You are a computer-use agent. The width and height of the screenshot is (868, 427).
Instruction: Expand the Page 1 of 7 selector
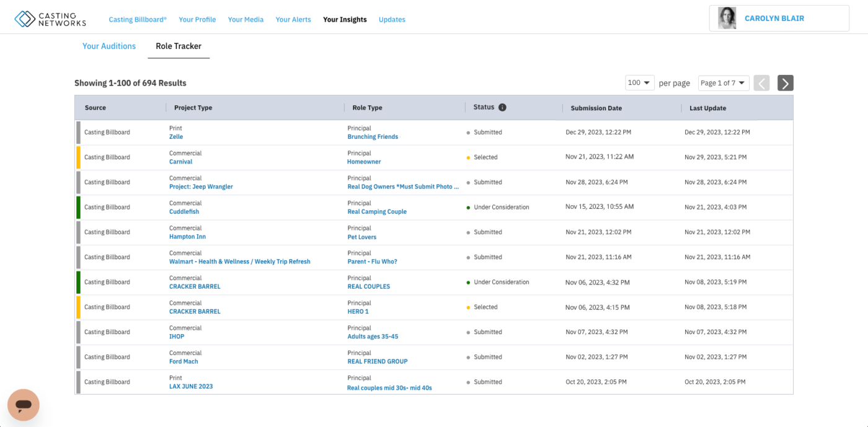pyautogui.click(x=723, y=82)
